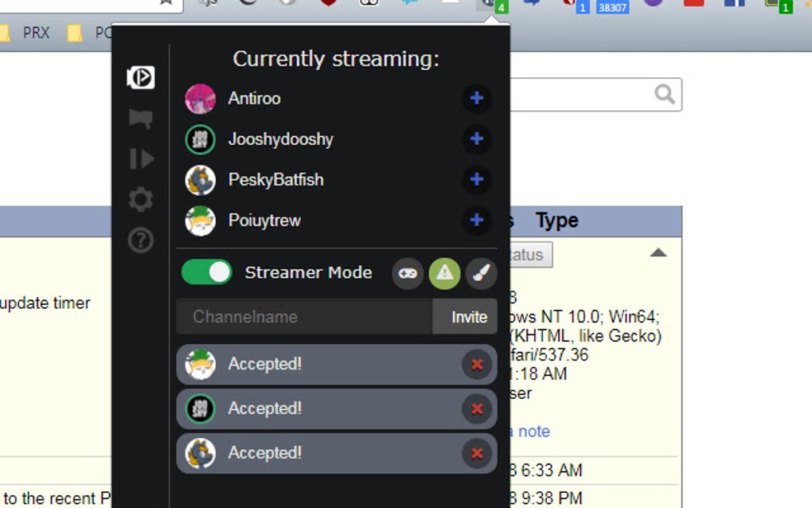Click the gamepad icon beside Streamer Mode

click(408, 273)
